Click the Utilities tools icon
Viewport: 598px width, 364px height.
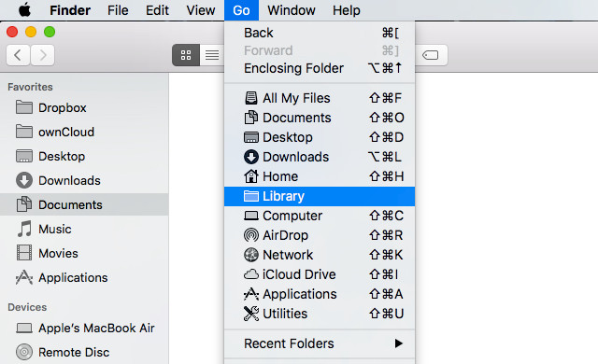pos(251,314)
